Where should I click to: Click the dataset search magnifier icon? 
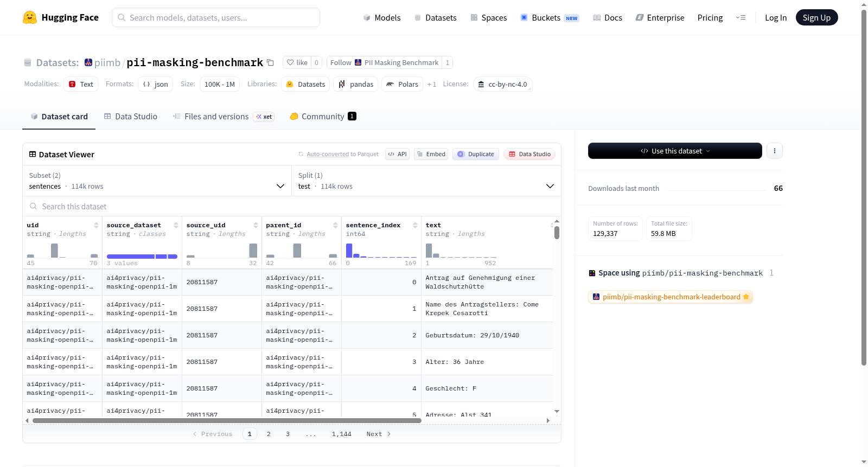[34, 206]
